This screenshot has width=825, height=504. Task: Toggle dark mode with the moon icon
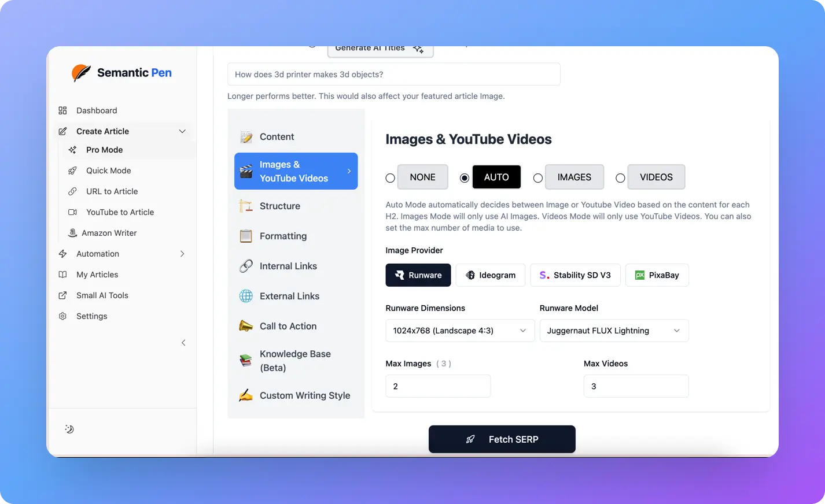69,429
